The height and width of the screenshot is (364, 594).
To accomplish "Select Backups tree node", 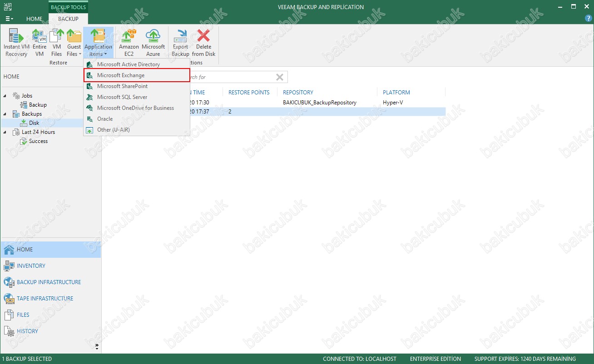I will (31, 114).
